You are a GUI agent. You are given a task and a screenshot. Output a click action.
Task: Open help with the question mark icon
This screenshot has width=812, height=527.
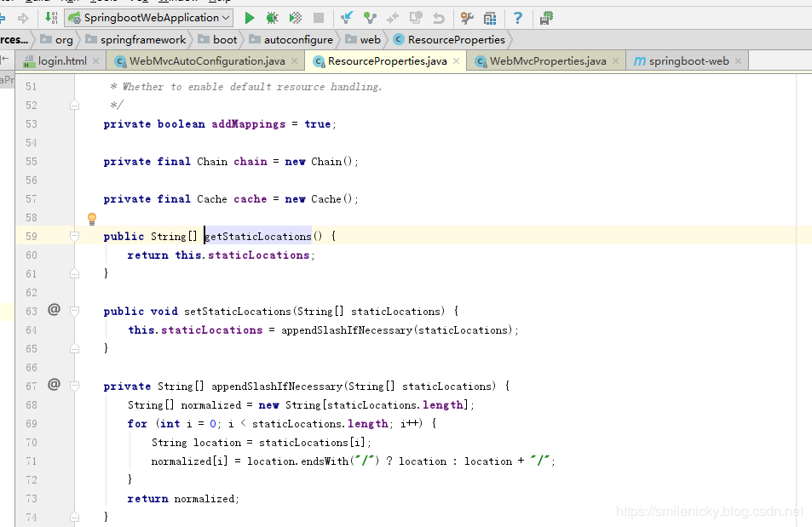(517, 18)
